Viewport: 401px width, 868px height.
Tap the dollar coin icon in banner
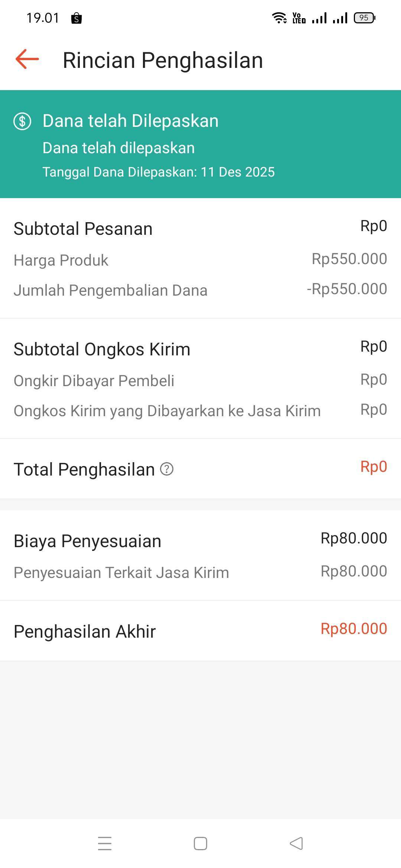click(x=22, y=121)
